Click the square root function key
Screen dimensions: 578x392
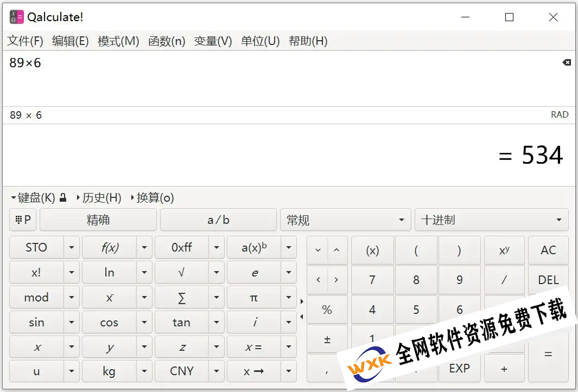pos(181,272)
